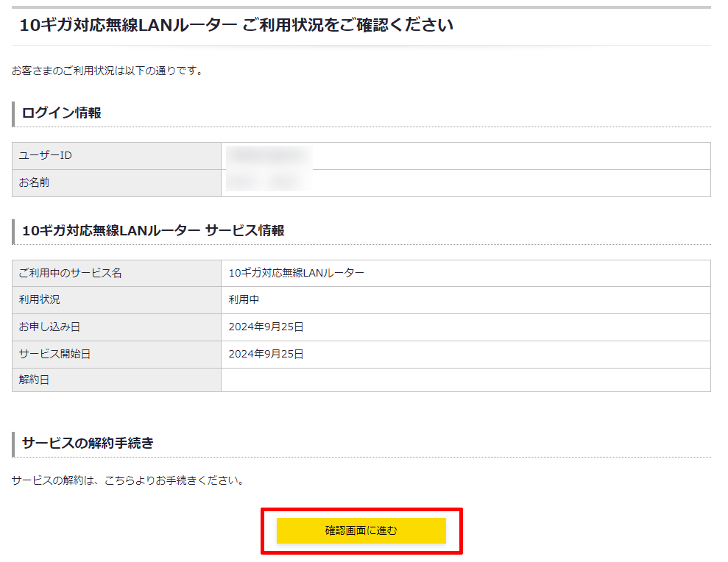The height and width of the screenshot is (562, 728).
Task: Click the yellow 確認画面に進む button
Action: [x=361, y=530]
